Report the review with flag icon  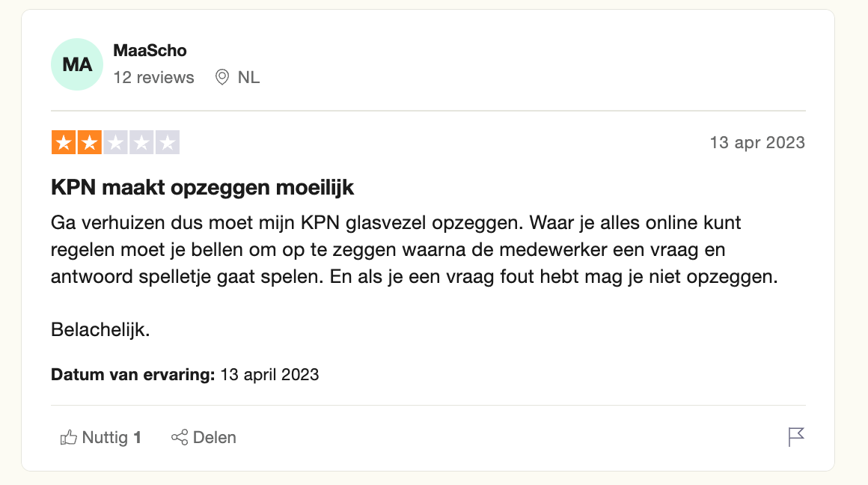click(x=796, y=437)
